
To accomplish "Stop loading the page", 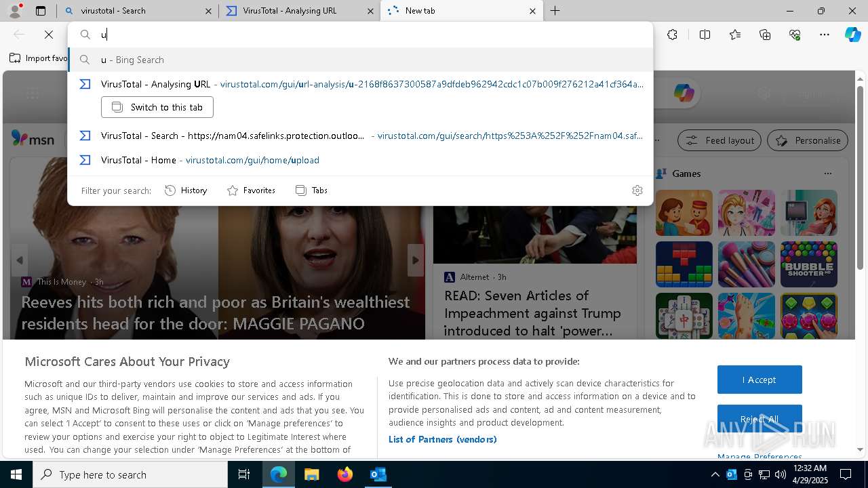I will [49, 35].
